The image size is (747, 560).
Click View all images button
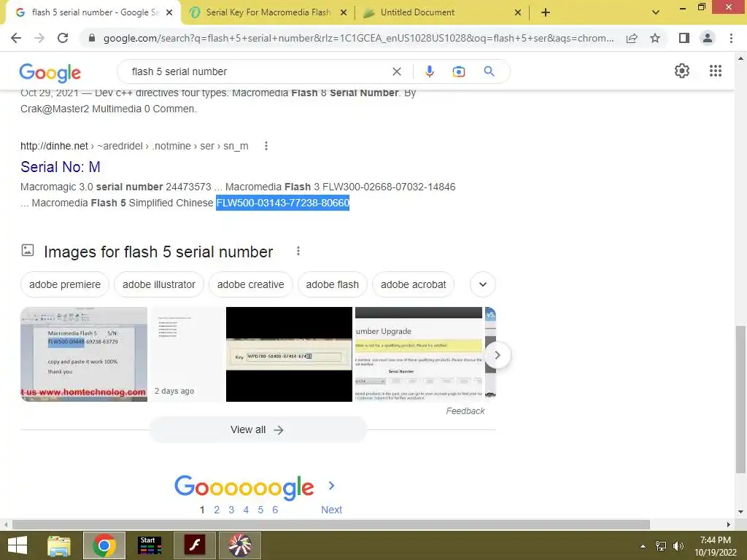pyautogui.click(x=258, y=429)
